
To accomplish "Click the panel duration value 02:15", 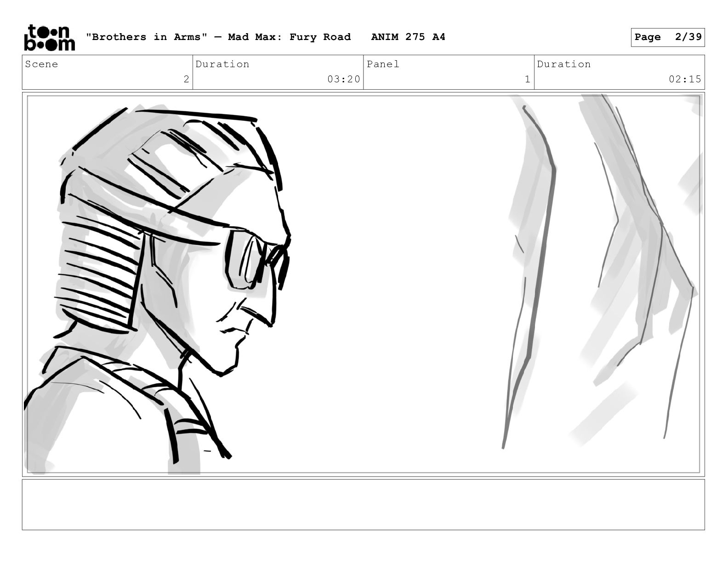I will coord(685,79).
